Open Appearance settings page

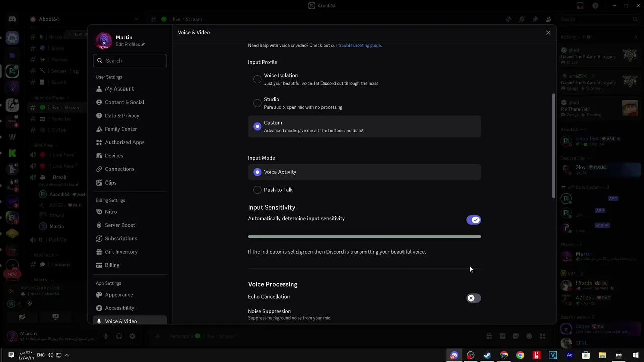[x=130, y=295]
